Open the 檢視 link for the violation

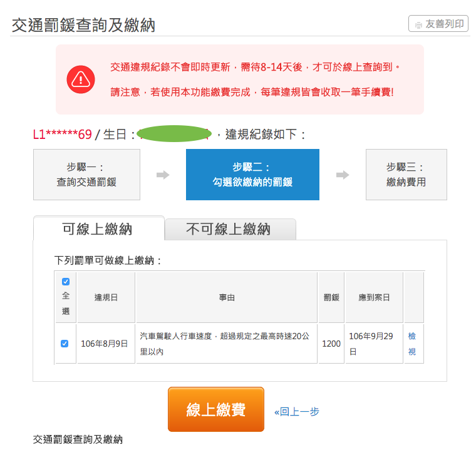coord(412,344)
